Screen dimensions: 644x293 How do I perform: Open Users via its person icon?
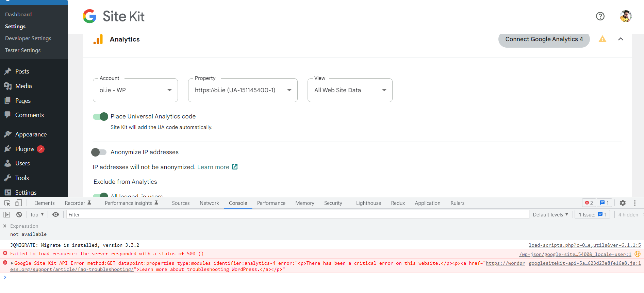point(8,163)
